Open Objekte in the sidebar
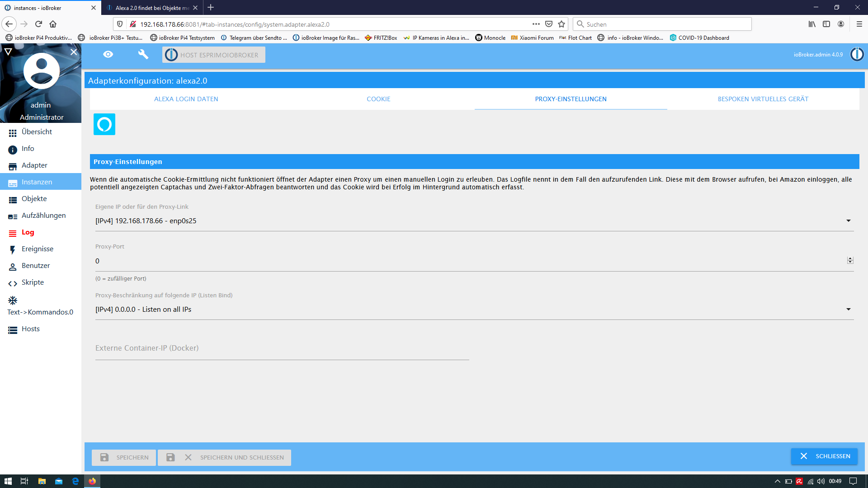 (x=41, y=199)
